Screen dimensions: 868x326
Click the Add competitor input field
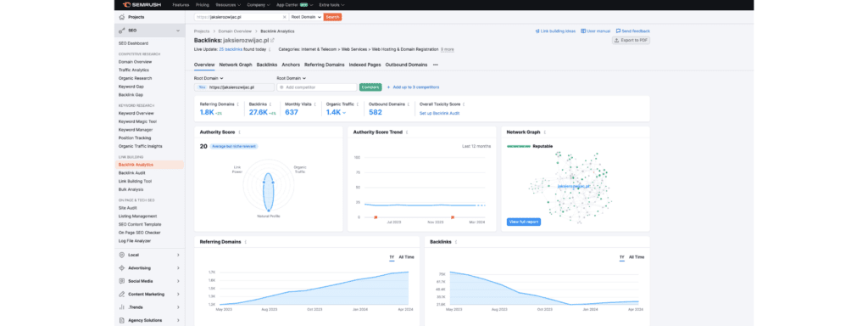click(x=317, y=87)
